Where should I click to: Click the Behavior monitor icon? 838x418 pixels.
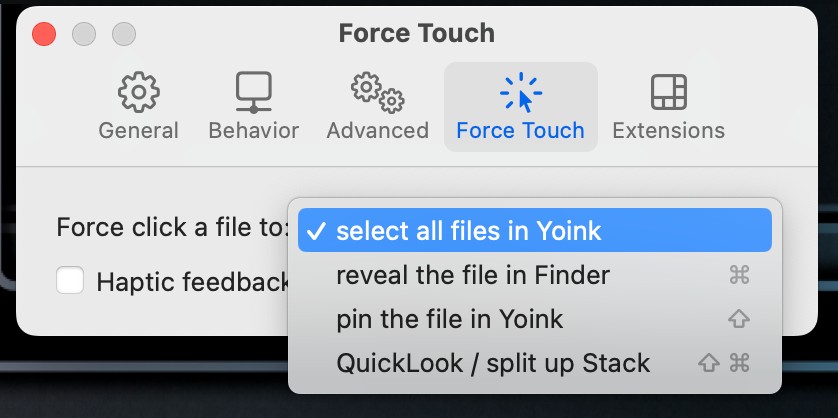click(x=253, y=93)
